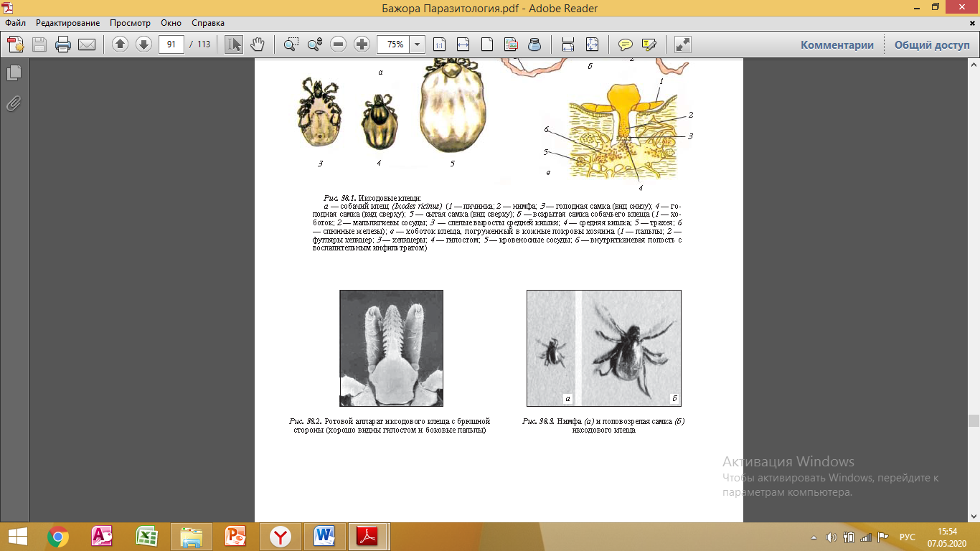The height and width of the screenshot is (551, 980).
Task: Click the page number input field
Action: coord(171,44)
